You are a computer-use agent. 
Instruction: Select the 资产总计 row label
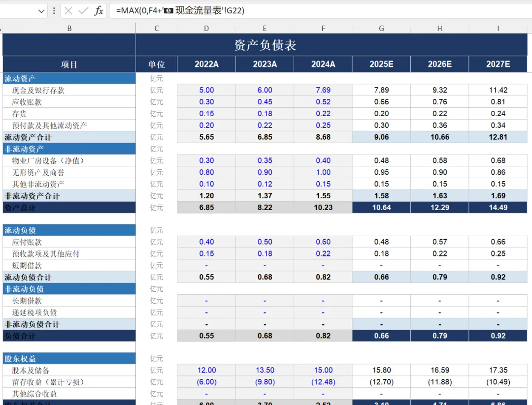coord(69,208)
